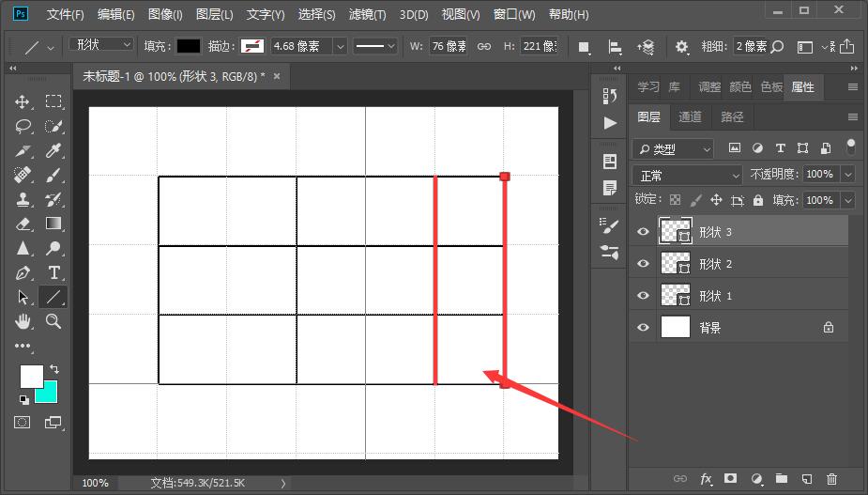Viewport: 868px width, 495px height.
Task: Reset default foreground and background colors
Action: (23, 399)
